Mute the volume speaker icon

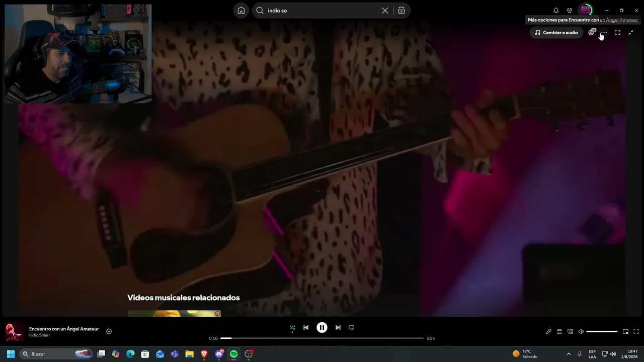(x=581, y=332)
